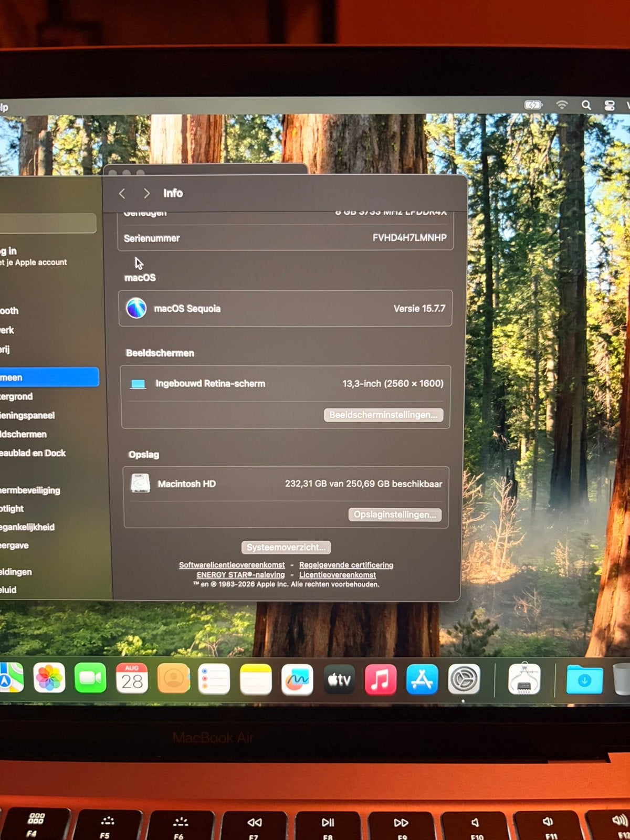Open Spotlight search magnifier in menu bar
This screenshot has width=630, height=840.
click(586, 106)
